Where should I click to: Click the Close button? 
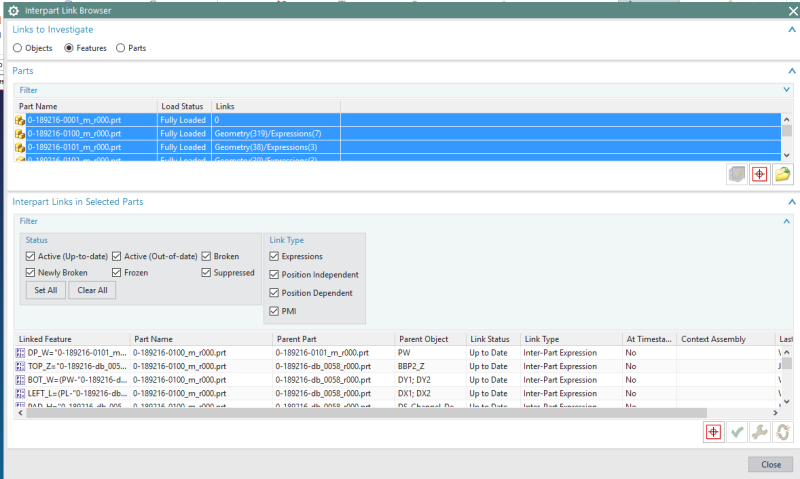click(x=770, y=464)
